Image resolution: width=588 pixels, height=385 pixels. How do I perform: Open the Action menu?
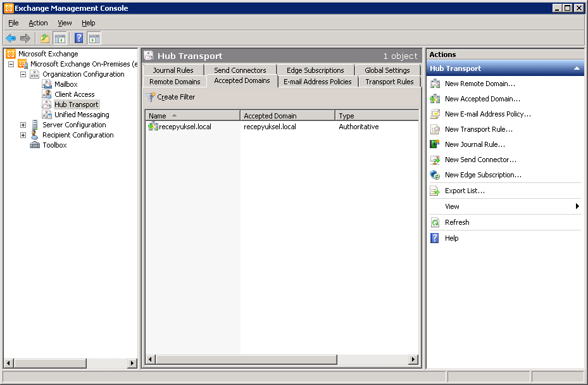point(38,23)
